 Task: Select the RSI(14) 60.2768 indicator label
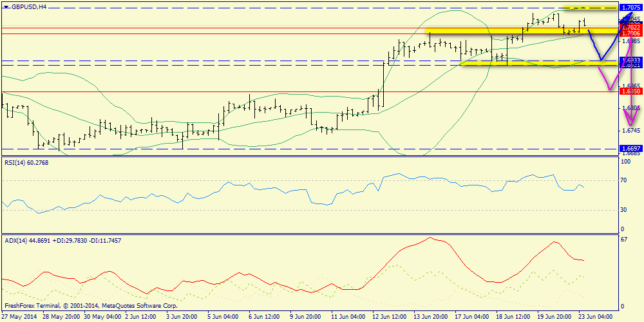tap(26, 163)
